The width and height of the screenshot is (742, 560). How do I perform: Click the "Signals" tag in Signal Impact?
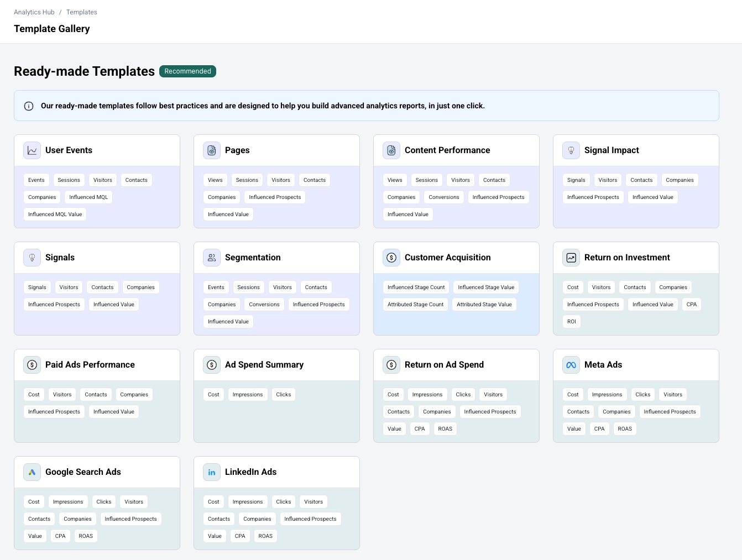576,180
